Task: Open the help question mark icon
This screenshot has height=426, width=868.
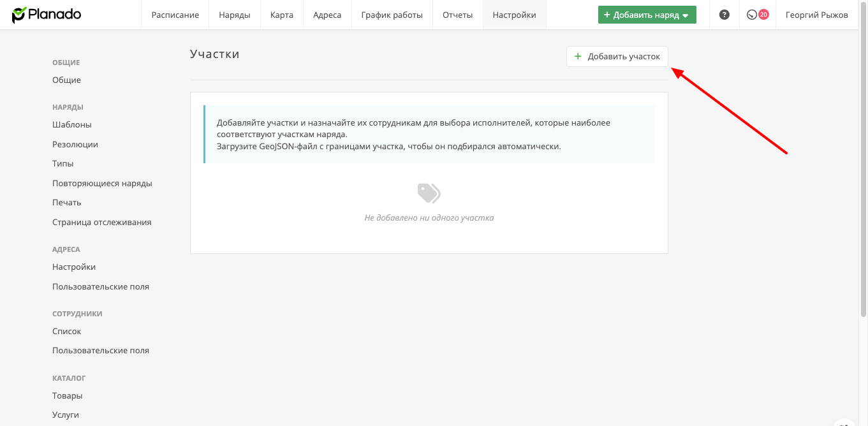Action: coord(725,15)
